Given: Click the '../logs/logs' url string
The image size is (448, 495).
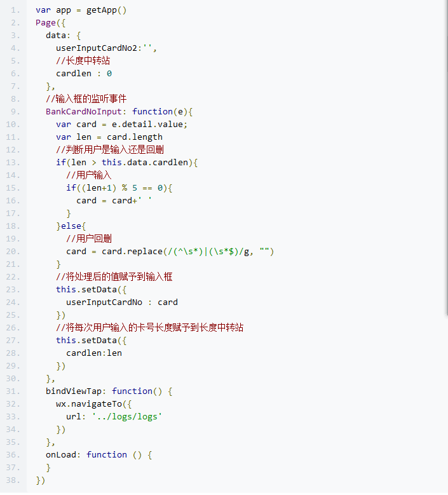Looking at the screenshot, I should pos(126,417).
